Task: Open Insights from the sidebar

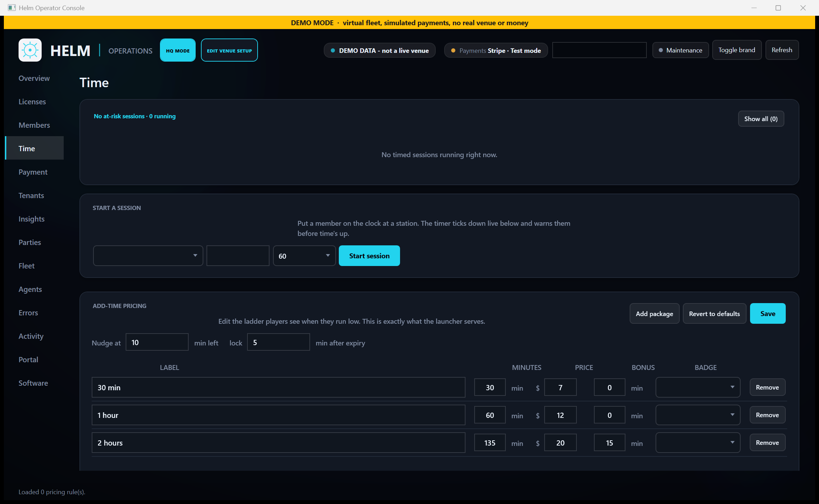Action: pos(34,219)
